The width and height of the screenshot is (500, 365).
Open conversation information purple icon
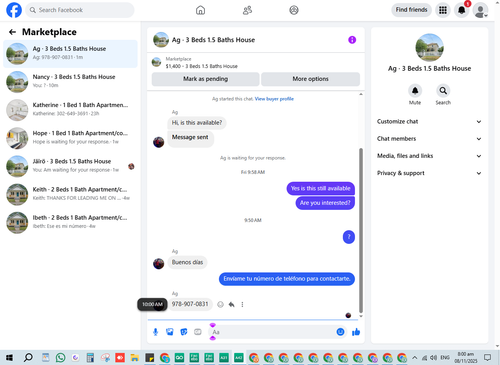[352, 40]
